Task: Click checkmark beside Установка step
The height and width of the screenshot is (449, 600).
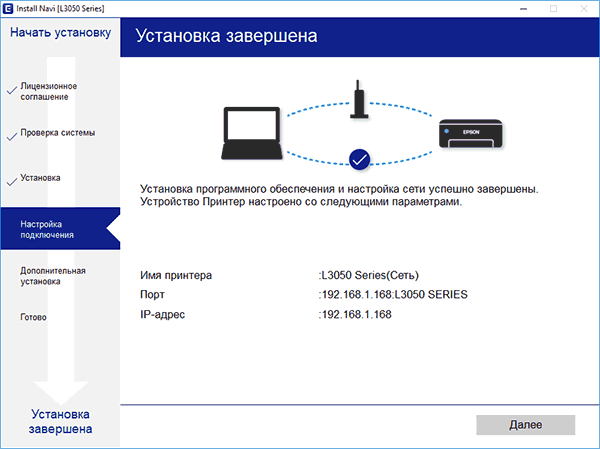Action: 11,181
